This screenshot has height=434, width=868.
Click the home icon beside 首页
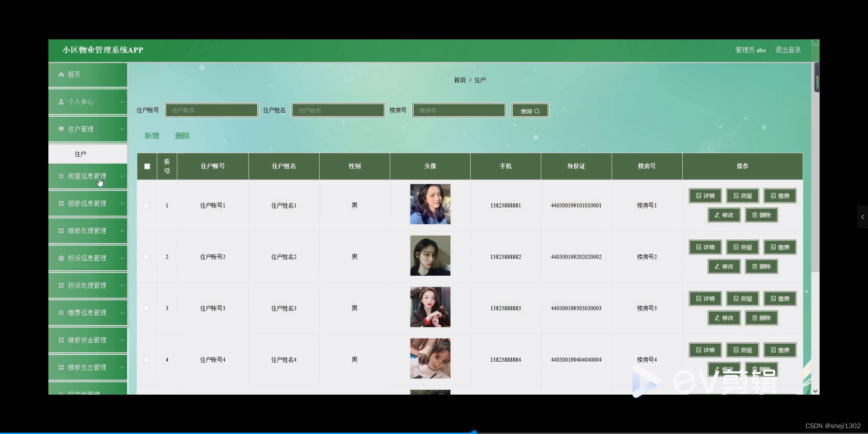(61, 74)
